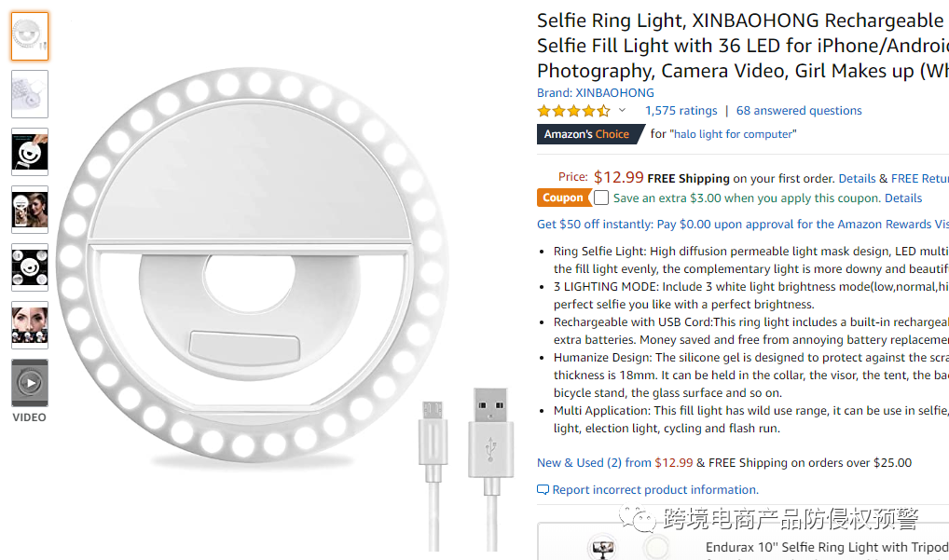Image resolution: width=949 pixels, height=560 pixels.
Task: Open coupon Details link
Action: coord(902,198)
